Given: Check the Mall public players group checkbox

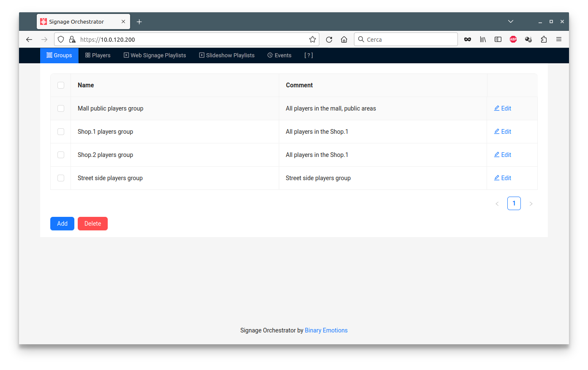Looking at the screenshot, I should tap(61, 108).
